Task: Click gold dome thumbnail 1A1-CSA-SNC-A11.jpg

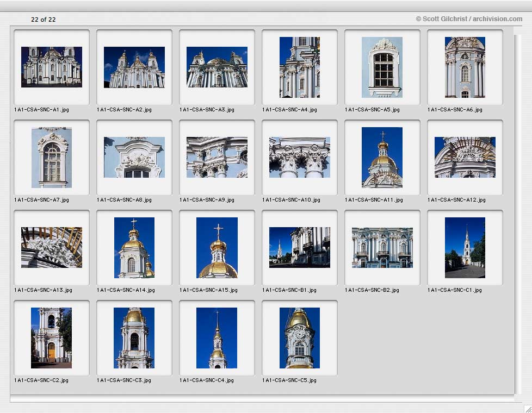Action: (x=382, y=158)
